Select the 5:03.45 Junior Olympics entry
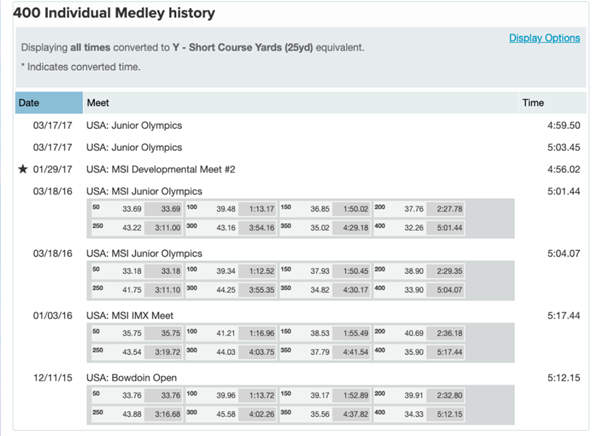 tap(301, 147)
